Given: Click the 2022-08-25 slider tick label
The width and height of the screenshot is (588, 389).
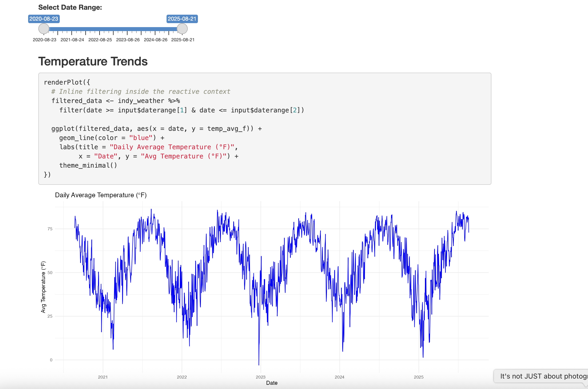Looking at the screenshot, I should [100, 40].
